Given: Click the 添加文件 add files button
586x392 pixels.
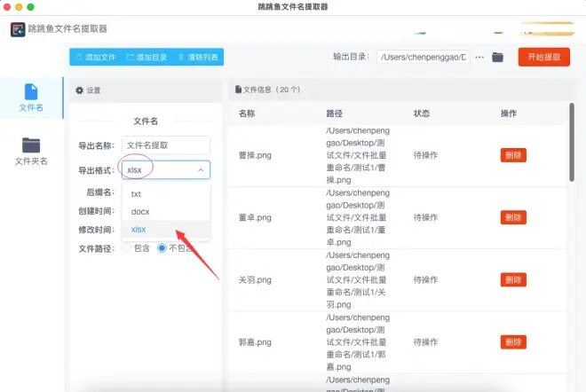Looking at the screenshot, I should 96,57.
